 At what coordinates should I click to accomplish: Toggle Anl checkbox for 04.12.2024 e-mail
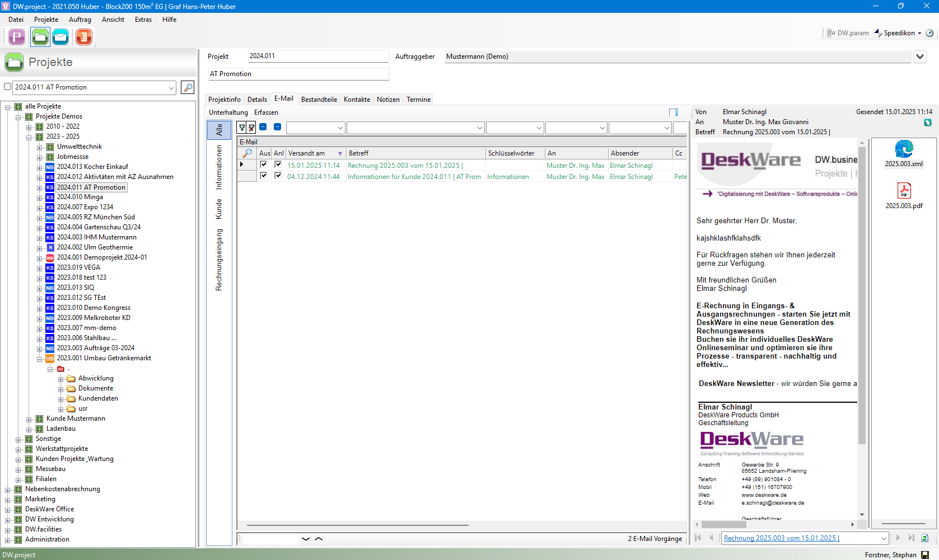pos(278,176)
